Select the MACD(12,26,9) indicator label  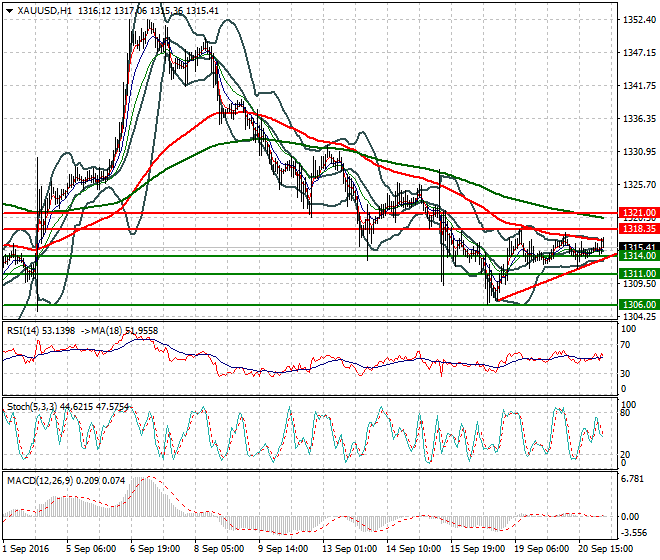tap(40, 480)
